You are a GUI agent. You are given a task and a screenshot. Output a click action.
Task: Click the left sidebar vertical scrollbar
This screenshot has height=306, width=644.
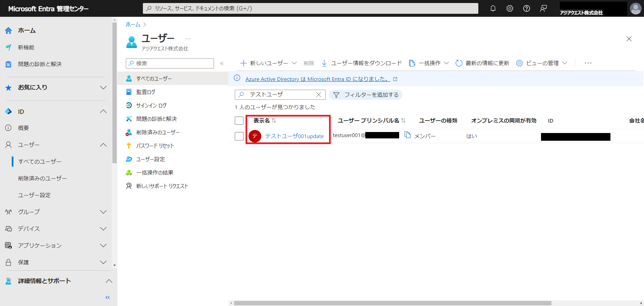pyautogui.click(x=114, y=93)
